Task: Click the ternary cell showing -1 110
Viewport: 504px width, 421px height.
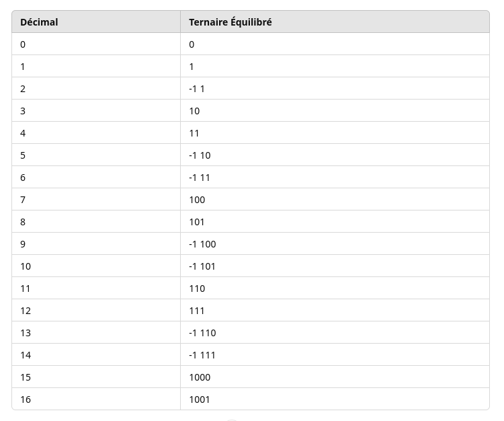Action: click(335, 332)
